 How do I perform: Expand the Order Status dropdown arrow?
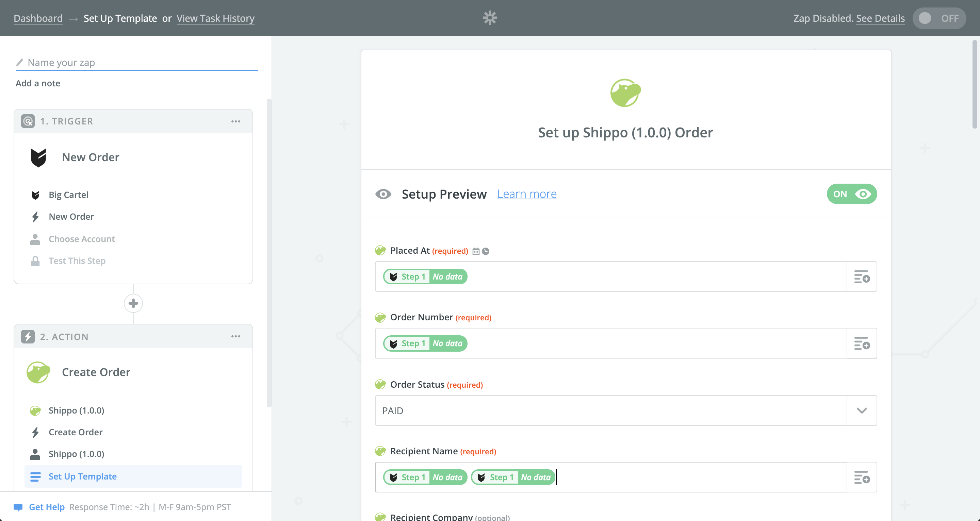coord(862,410)
